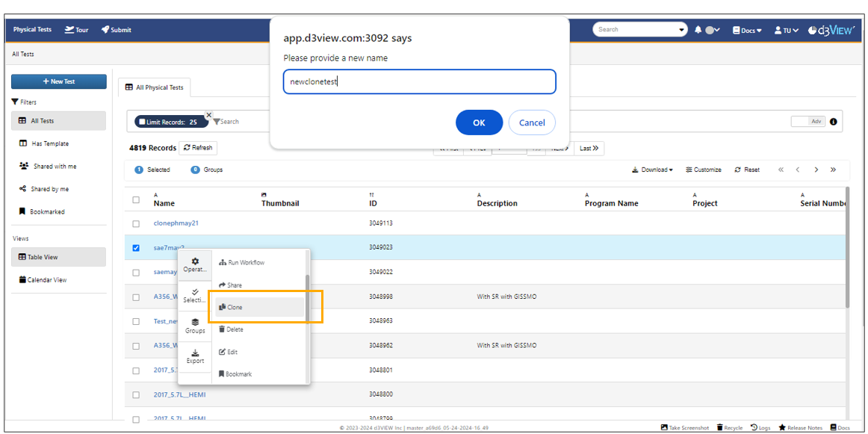Jump to first page with double-left chevron
868x434 pixels.
click(781, 170)
